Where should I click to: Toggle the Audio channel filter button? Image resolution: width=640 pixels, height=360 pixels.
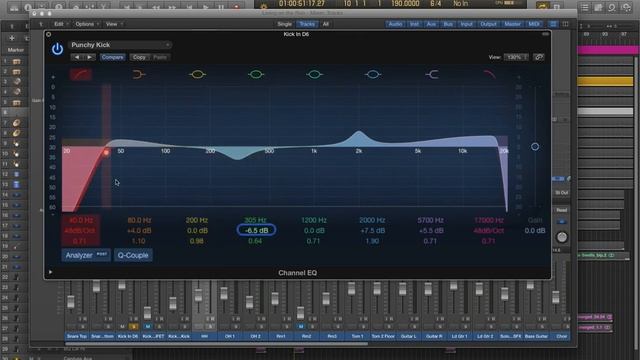395,24
